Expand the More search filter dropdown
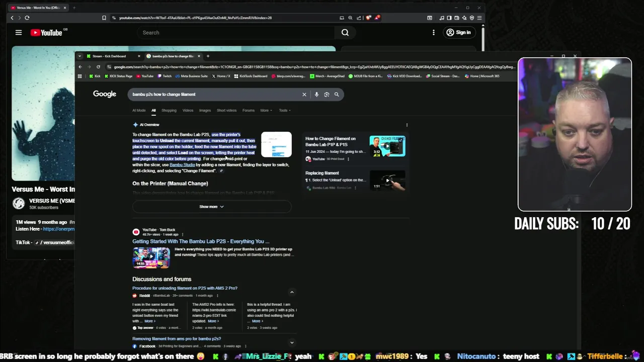This screenshot has width=644, height=362. tap(266, 111)
